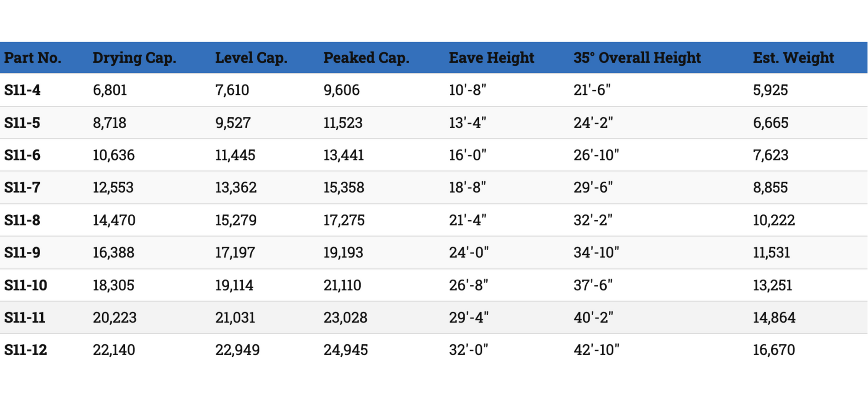
Task: Click the S11-10 row label
Action: click(26, 285)
